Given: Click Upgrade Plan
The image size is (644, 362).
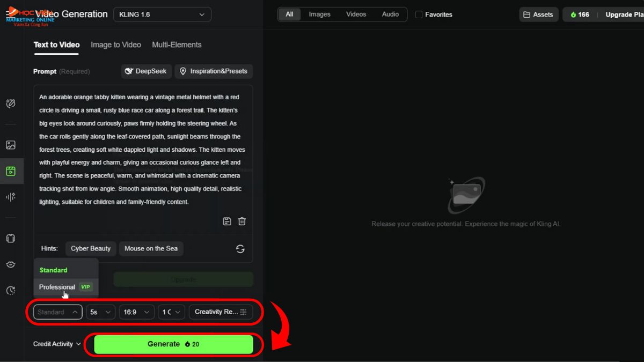Looking at the screenshot, I should [x=624, y=14].
